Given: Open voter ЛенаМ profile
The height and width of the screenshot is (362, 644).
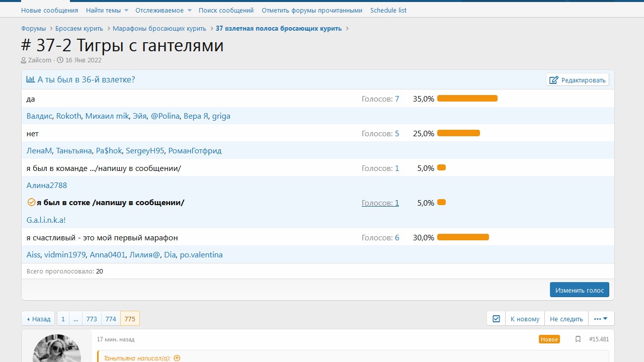Looking at the screenshot, I should pyautogui.click(x=39, y=151).
